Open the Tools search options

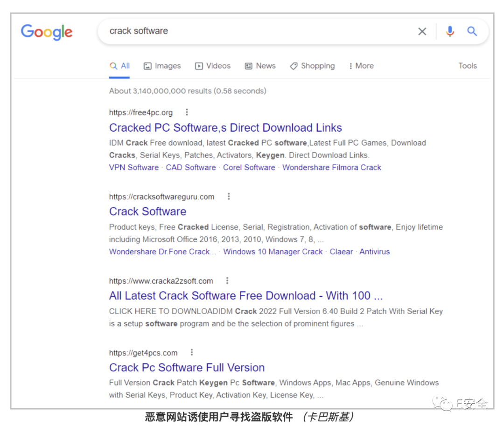coord(467,66)
